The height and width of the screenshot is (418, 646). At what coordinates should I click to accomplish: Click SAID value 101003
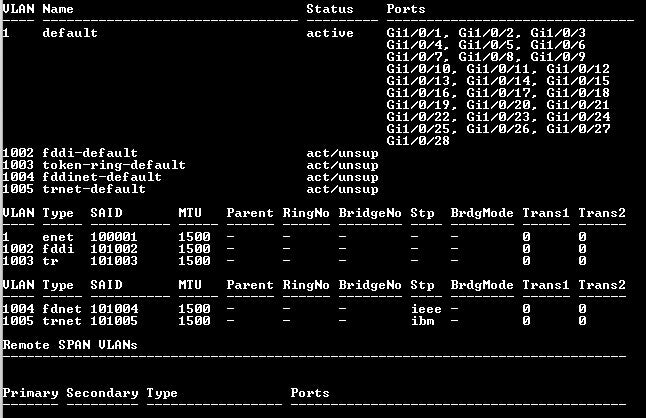(114, 261)
